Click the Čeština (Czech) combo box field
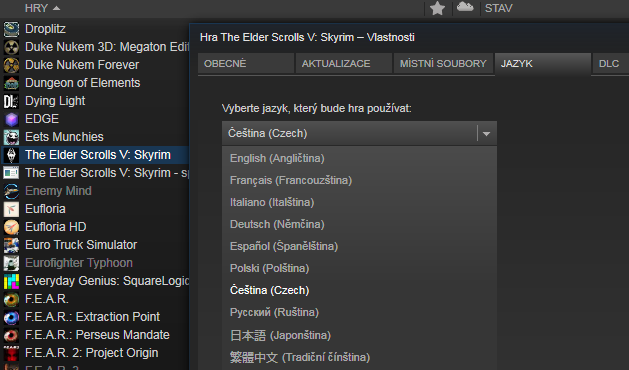This screenshot has height=370, width=629. click(359, 133)
